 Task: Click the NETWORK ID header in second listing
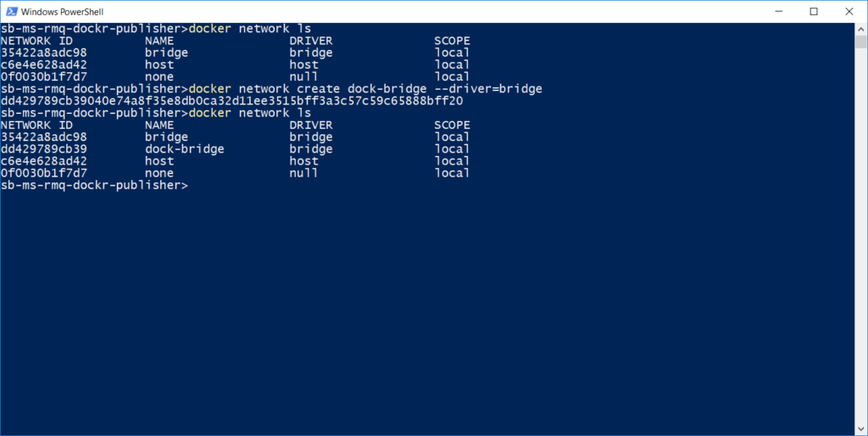[36, 125]
